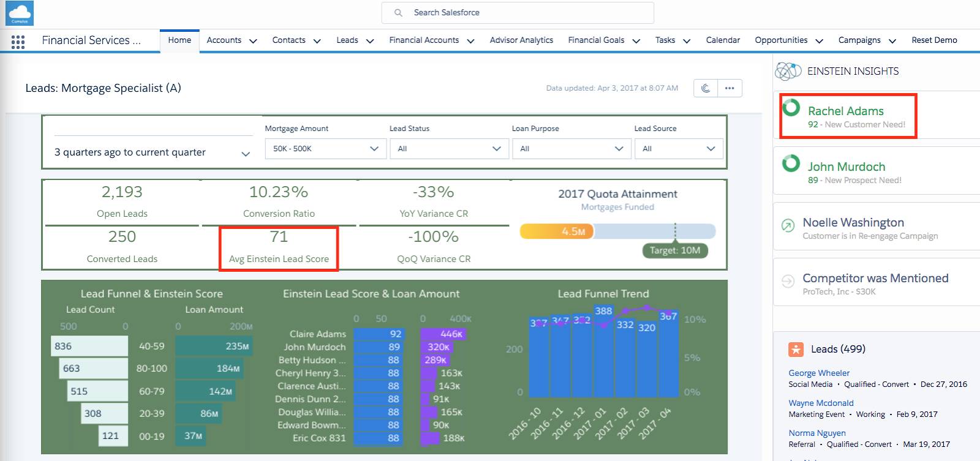
Task: Select John Murdoch row in score chart
Action: pos(315,347)
